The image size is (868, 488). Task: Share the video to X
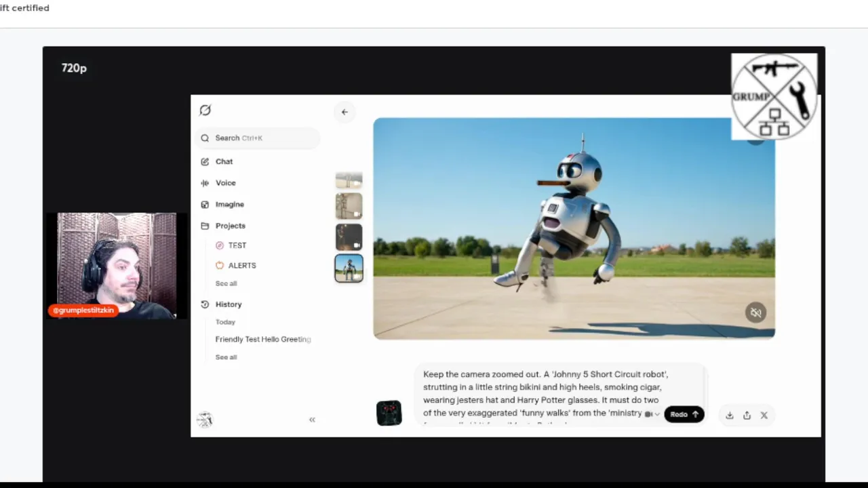(x=764, y=415)
